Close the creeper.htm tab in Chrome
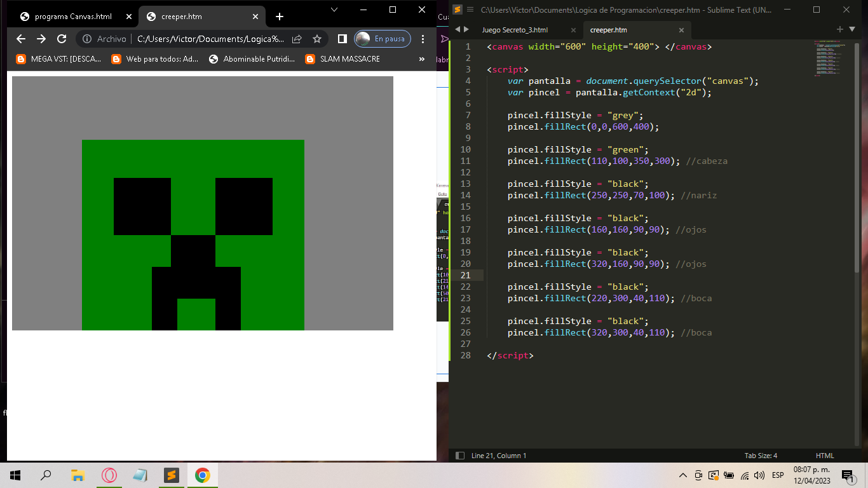 (x=256, y=17)
